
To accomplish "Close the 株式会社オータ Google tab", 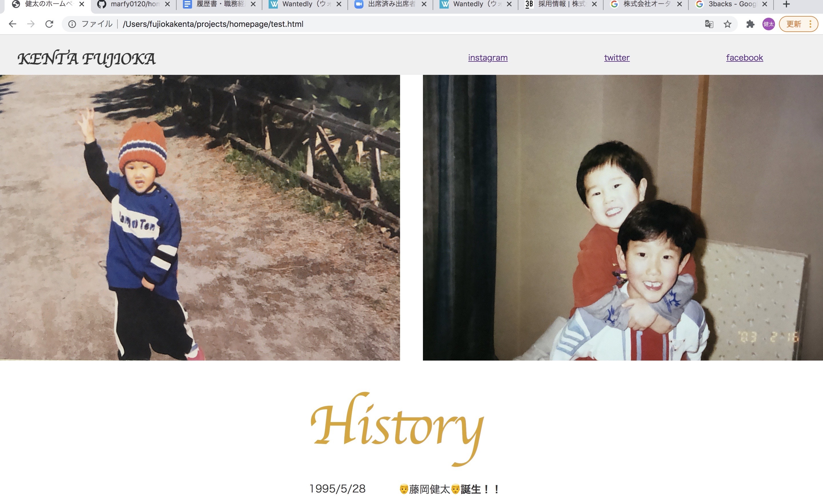I will pyautogui.click(x=679, y=4).
